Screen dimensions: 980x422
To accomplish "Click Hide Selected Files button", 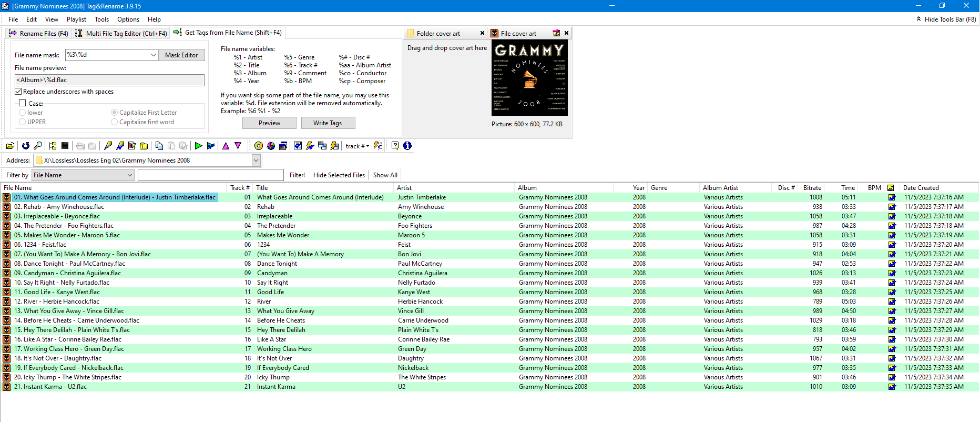I will (339, 175).
